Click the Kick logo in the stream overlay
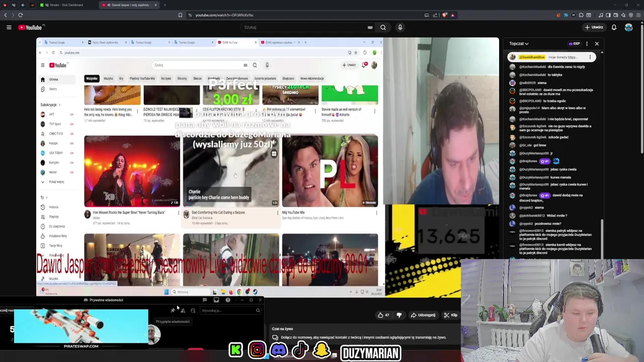 235,350
